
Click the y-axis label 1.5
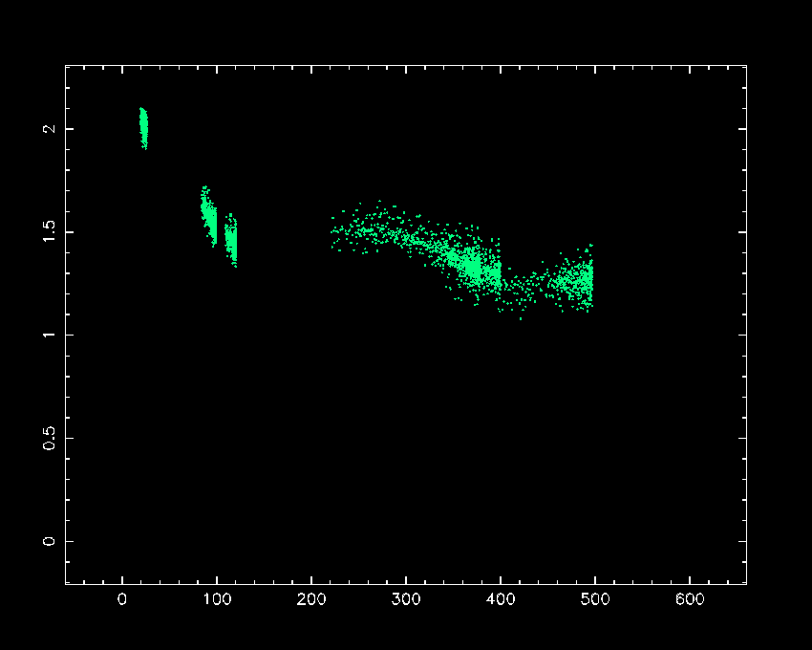click(x=49, y=231)
